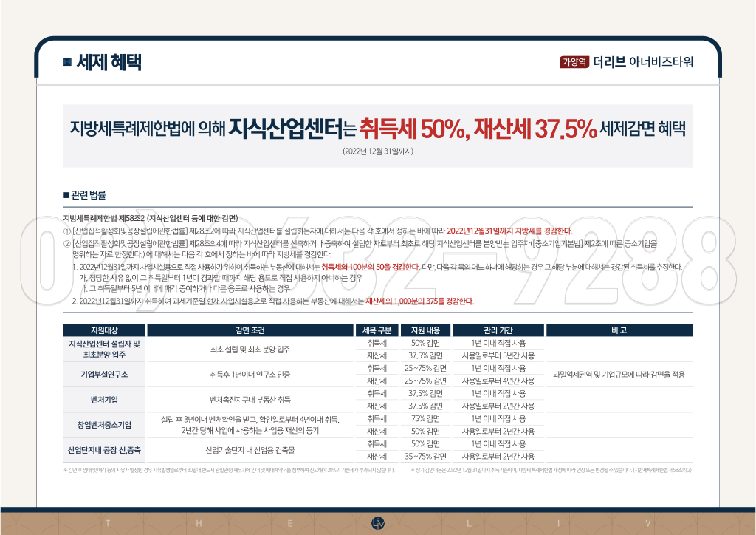
Task: Select the law title 지방세특례제한법 제58조2
Action: coord(104,219)
